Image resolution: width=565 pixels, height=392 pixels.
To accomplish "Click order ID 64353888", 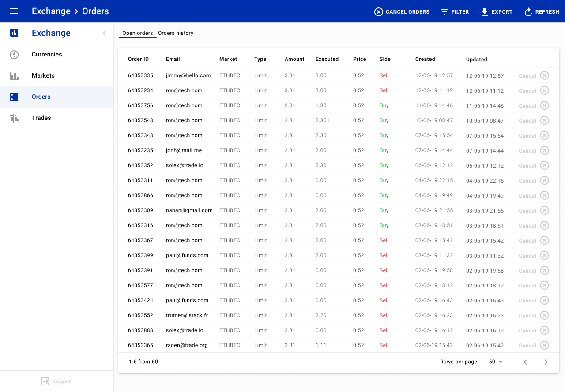I will 140,330.
